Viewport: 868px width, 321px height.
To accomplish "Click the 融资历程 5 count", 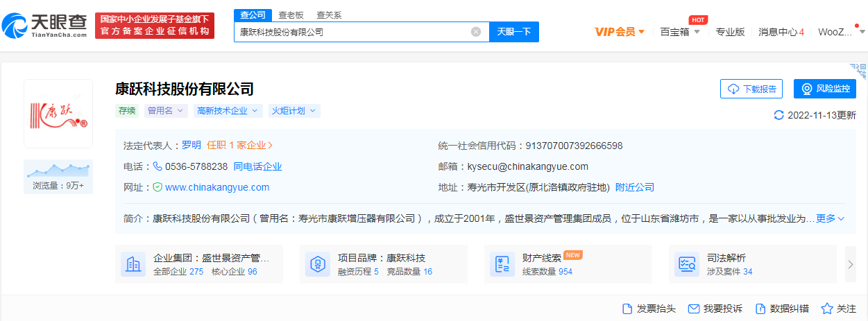I will pyautogui.click(x=359, y=272).
